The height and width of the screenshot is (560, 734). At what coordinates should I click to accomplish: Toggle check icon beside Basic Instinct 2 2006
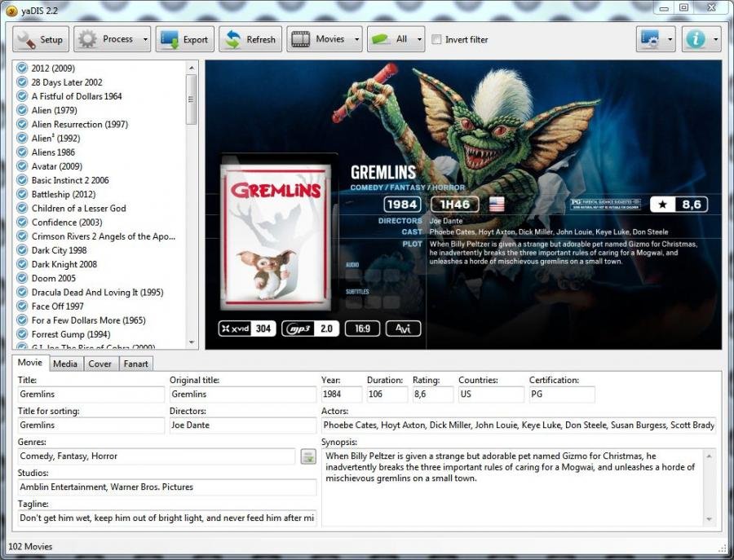tap(22, 180)
